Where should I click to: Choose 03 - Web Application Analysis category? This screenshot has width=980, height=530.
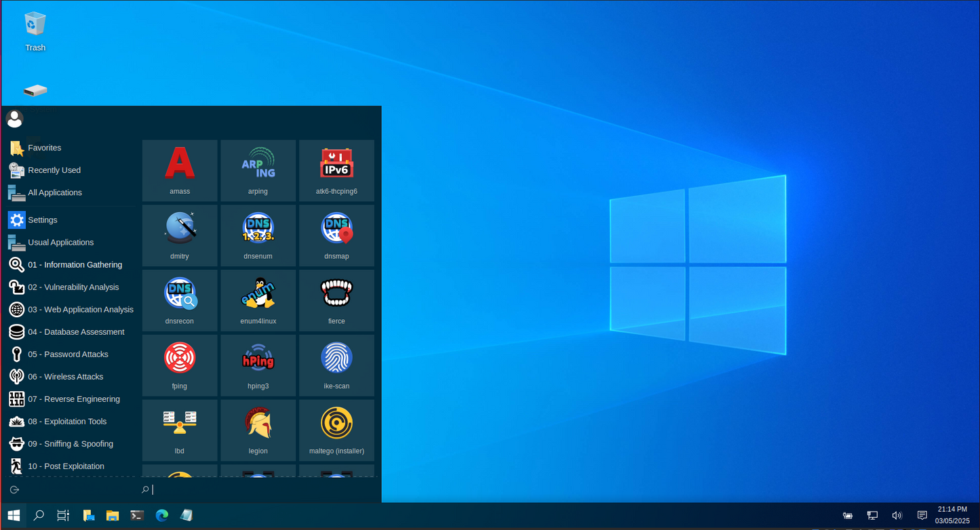pyautogui.click(x=72, y=310)
